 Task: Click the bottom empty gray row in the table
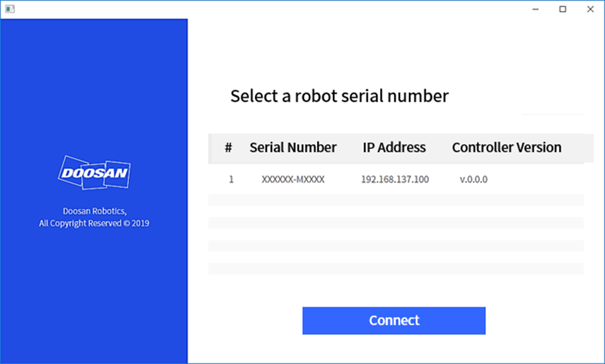pyautogui.click(x=396, y=268)
